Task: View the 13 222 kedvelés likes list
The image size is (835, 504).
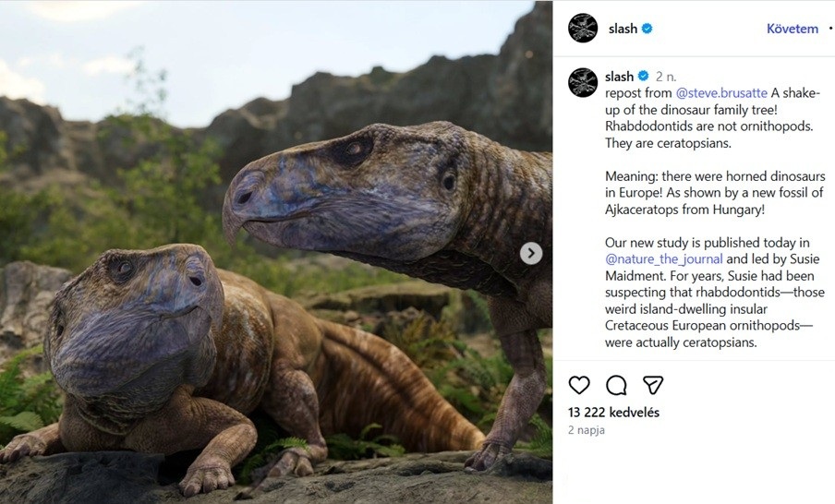Action: point(613,413)
